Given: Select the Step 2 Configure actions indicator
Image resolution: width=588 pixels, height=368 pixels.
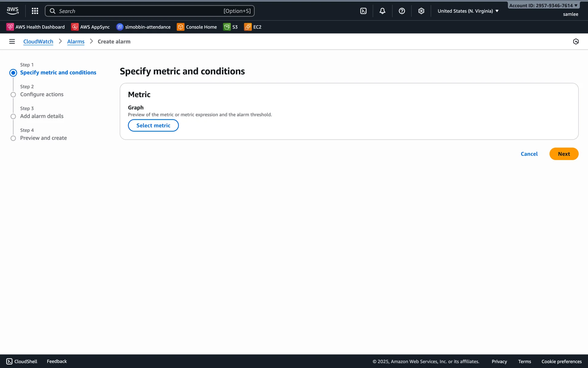Looking at the screenshot, I should click(13, 94).
